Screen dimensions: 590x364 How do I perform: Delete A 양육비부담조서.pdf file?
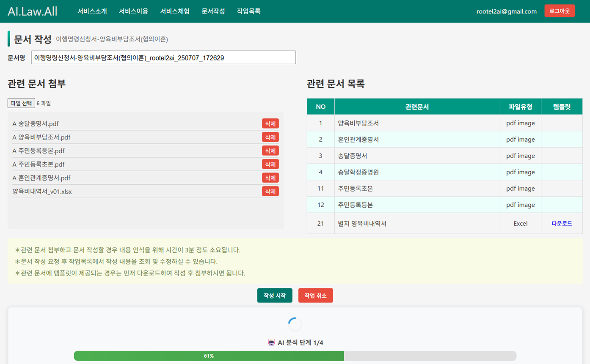(x=270, y=137)
